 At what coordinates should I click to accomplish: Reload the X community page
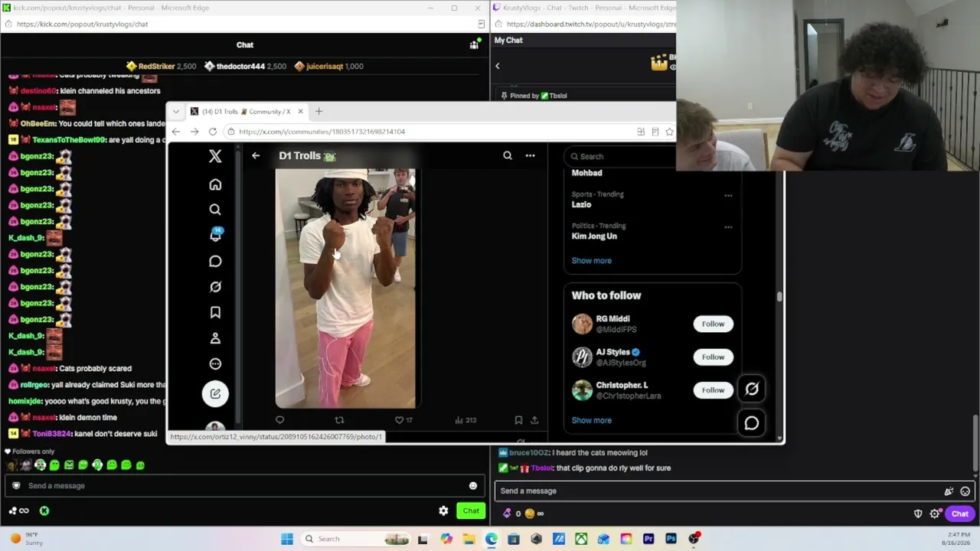pos(213,132)
